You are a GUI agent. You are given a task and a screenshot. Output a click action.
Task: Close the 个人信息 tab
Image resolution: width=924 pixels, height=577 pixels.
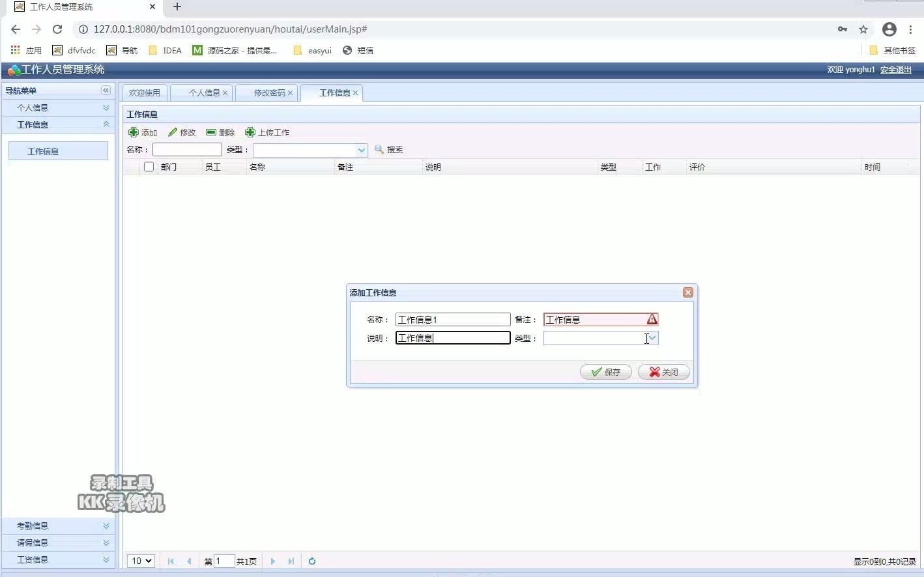click(x=225, y=93)
